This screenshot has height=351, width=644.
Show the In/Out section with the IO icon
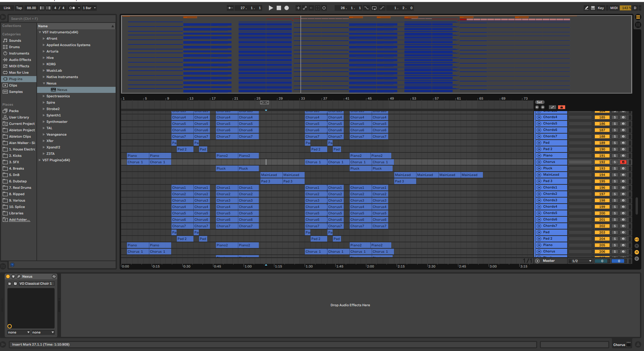[x=637, y=240]
